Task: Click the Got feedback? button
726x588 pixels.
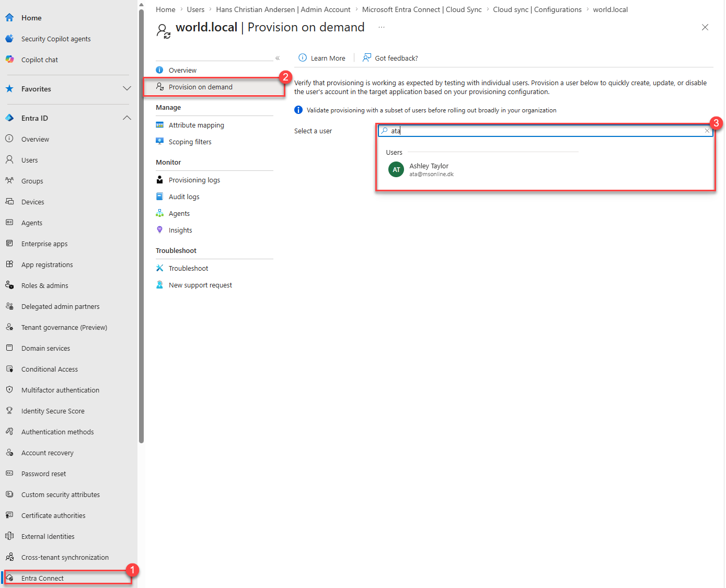Action: point(390,58)
